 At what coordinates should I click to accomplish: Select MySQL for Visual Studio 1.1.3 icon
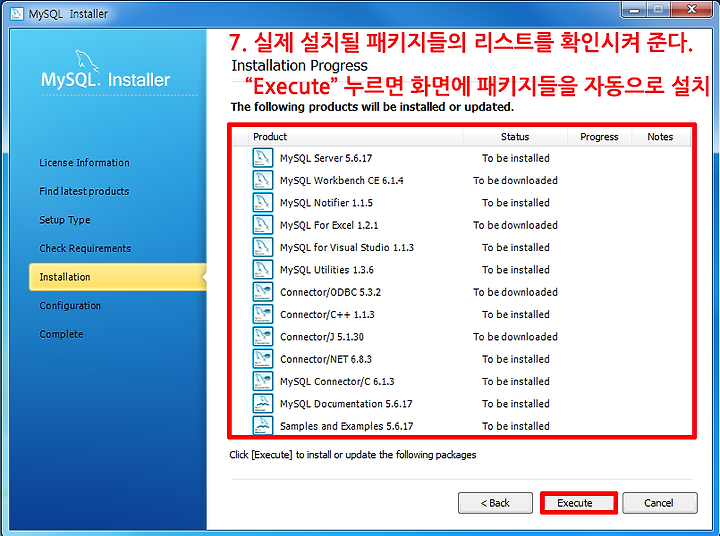click(x=263, y=247)
